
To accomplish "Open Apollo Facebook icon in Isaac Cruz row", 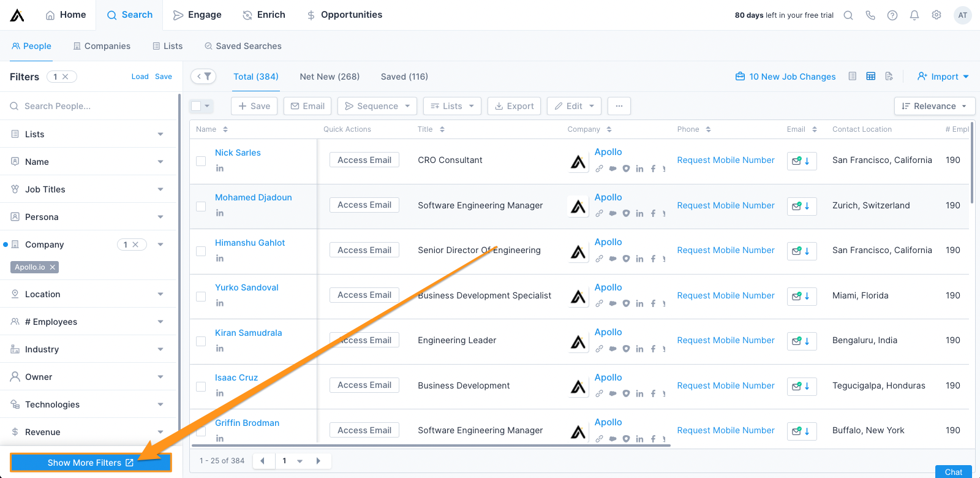I will (x=653, y=393).
